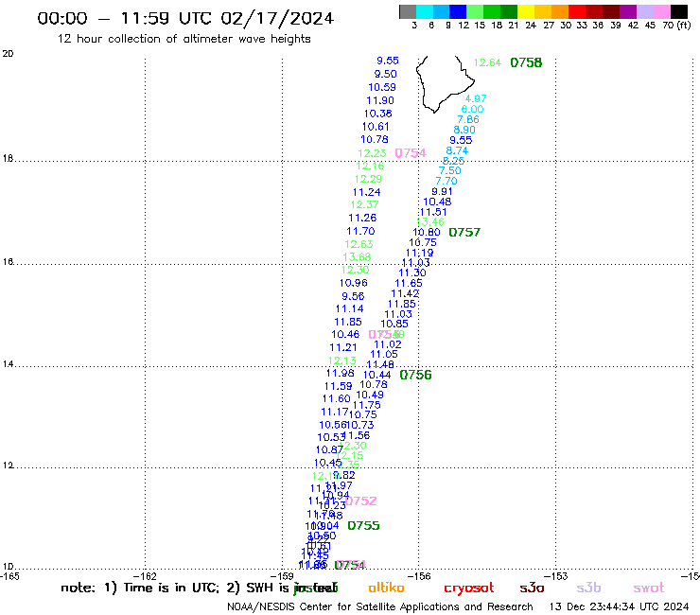Image resolution: width=700 pixels, height=615 pixels.
Task: Select the 8.74 wave height value
Action: (457, 150)
